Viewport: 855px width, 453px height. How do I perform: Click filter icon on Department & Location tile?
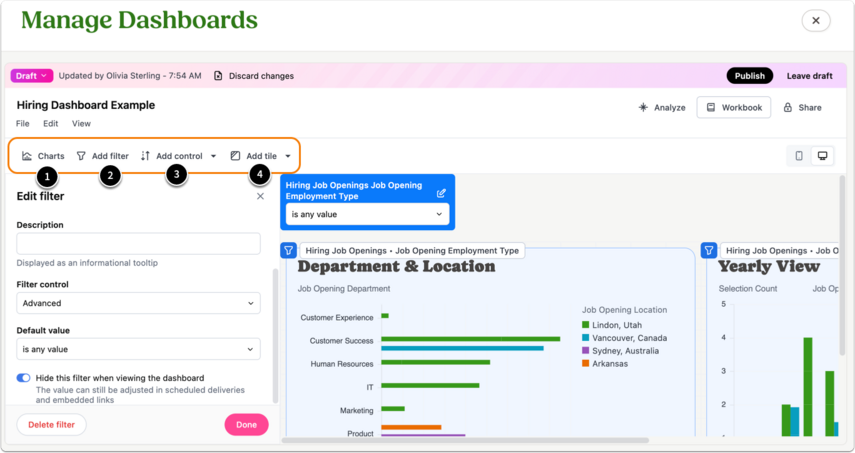(x=288, y=251)
